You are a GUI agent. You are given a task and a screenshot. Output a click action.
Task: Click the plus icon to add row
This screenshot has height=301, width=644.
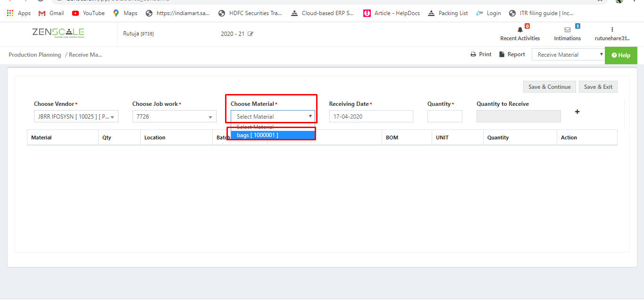tap(577, 112)
